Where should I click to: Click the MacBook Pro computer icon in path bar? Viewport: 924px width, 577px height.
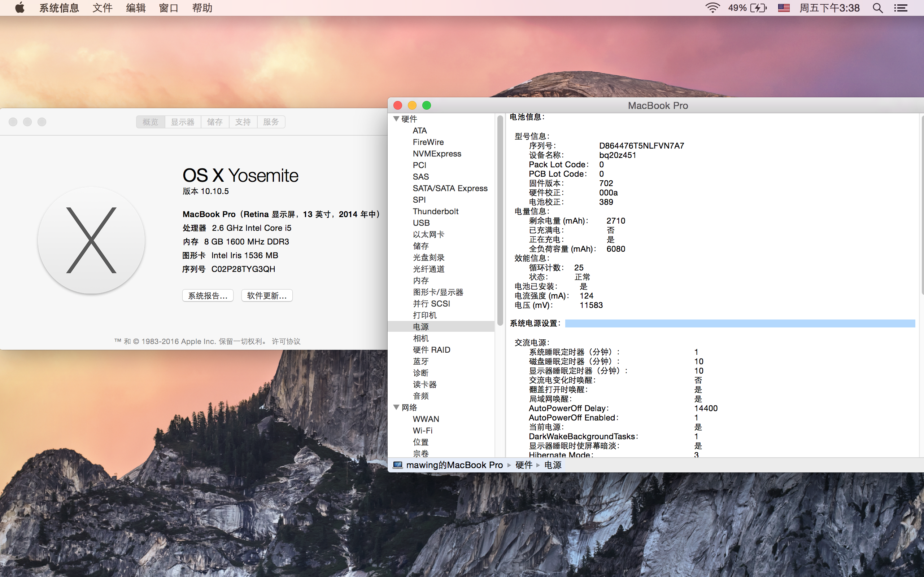397,465
